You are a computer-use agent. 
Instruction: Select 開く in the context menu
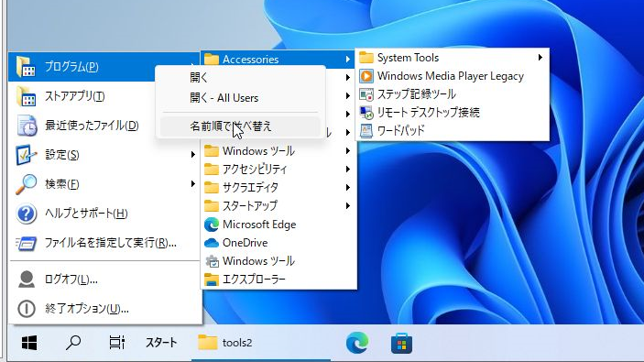pos(240,78)
